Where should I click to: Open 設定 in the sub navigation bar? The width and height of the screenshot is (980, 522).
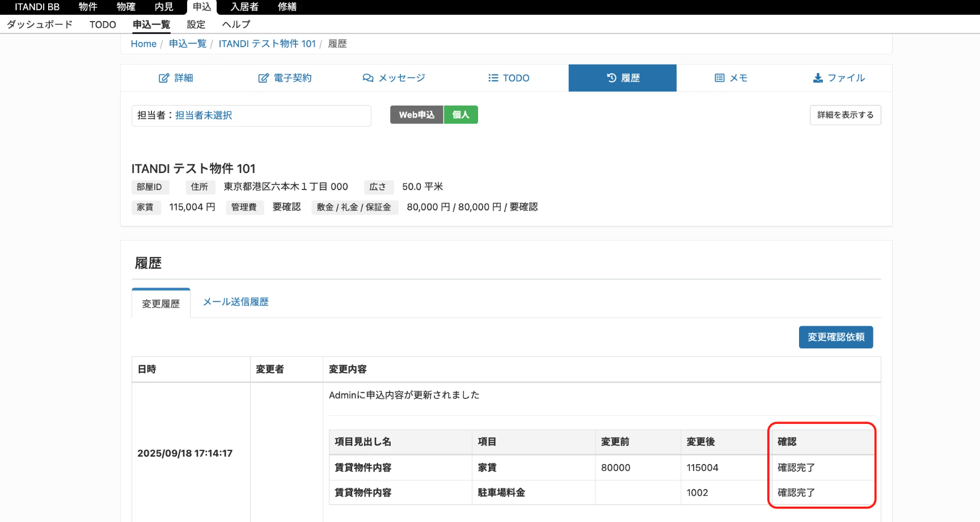coord(196,24)
